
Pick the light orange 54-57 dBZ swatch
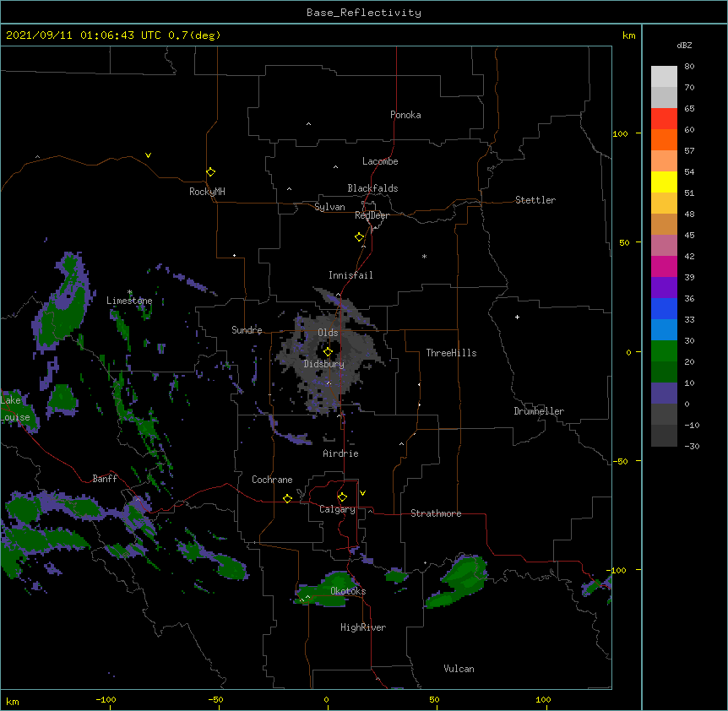tap(664, 161)
